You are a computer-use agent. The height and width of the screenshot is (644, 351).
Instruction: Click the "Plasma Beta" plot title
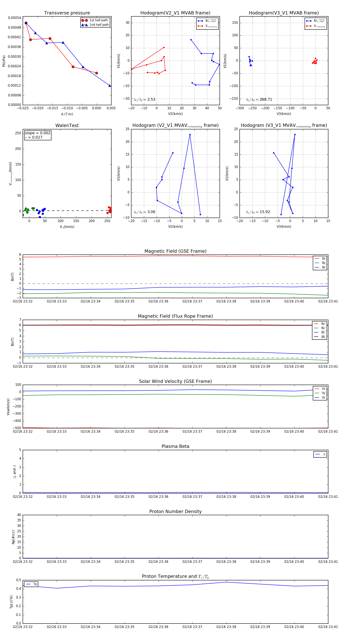pos(175,447)
